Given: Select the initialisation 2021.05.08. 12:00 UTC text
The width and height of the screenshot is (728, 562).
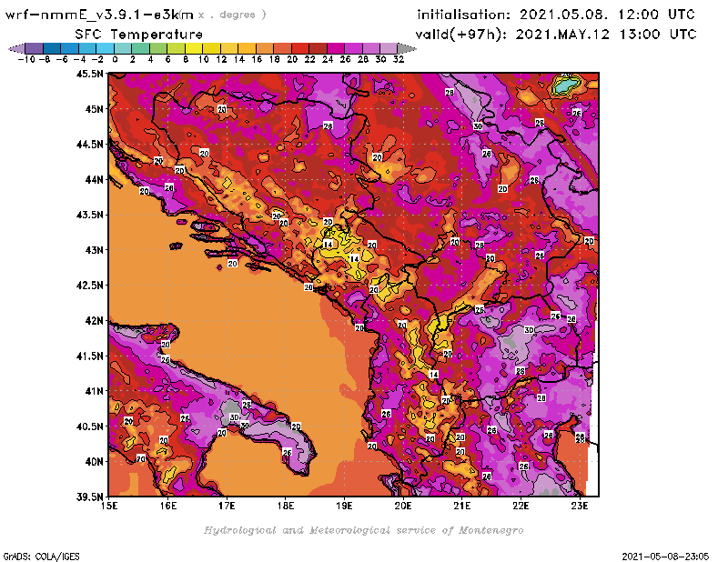Looking at the screenshot, I should (x=556, y=15).
